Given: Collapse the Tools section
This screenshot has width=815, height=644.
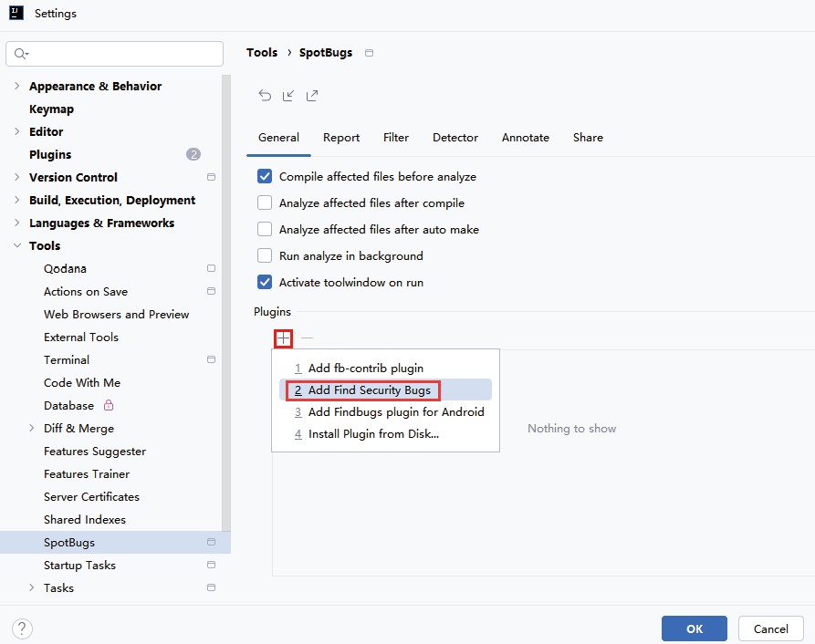Looking at the screenshot, I should [x=17, y=245].
